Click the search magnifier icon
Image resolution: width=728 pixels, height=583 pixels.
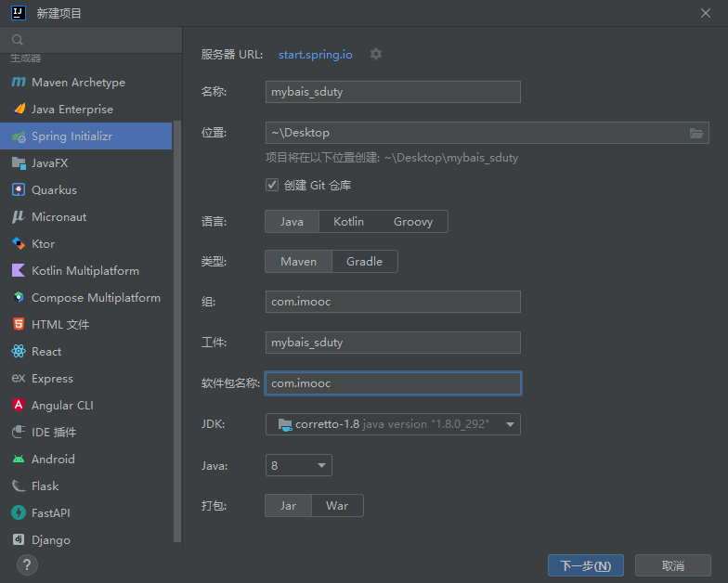pos(18,40)
